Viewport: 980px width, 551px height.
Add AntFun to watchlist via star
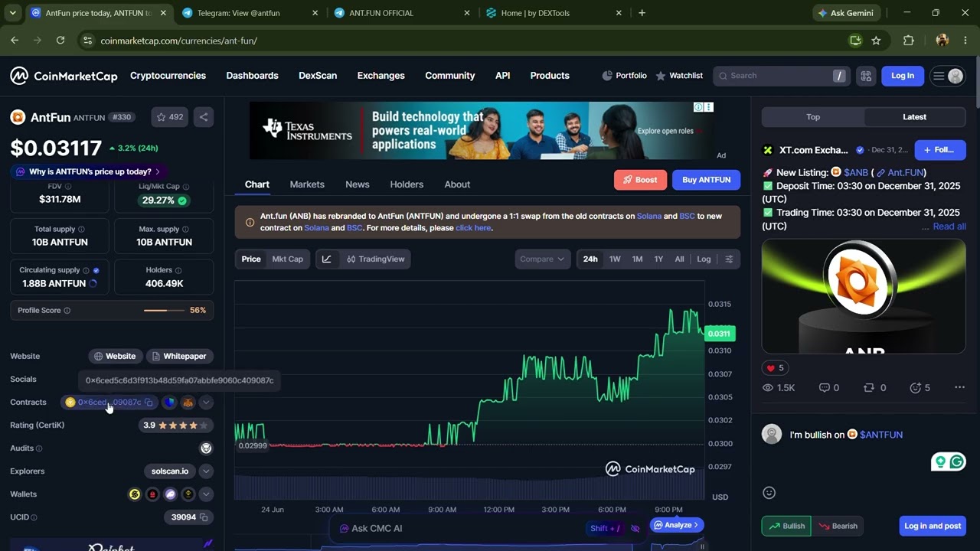tap(170, 117)
